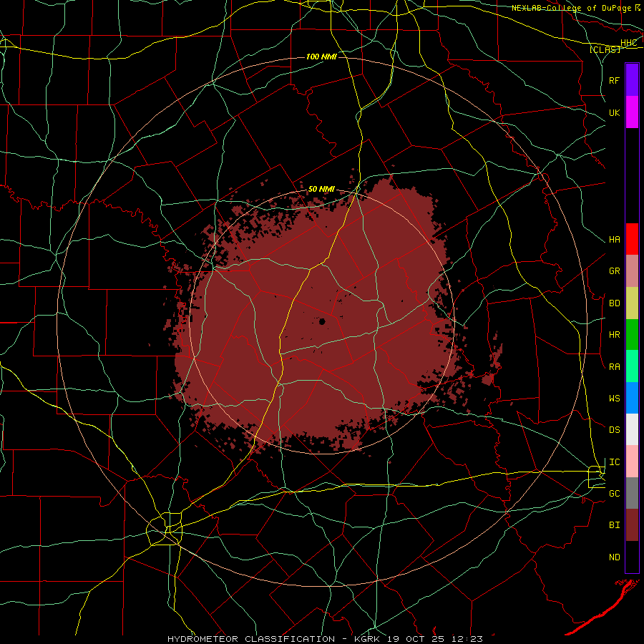This screenshot has height=644, width=644.
Task: Click the 50 NMI range ring label
Action: (321, 190)
